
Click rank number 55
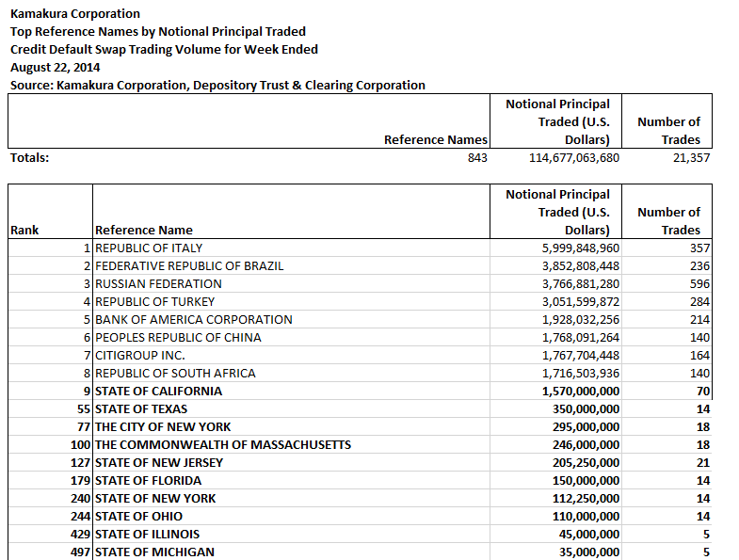click(x=84, y=409)
